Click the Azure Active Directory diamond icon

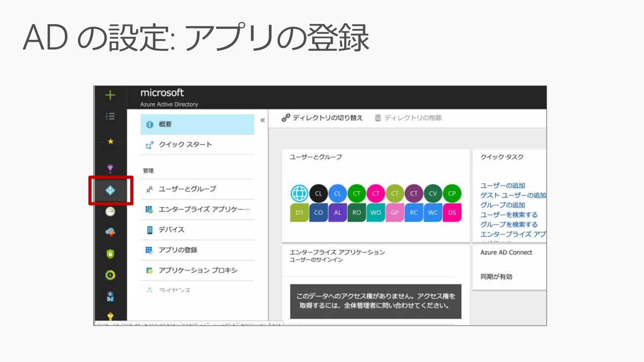(x=110, y=190)
